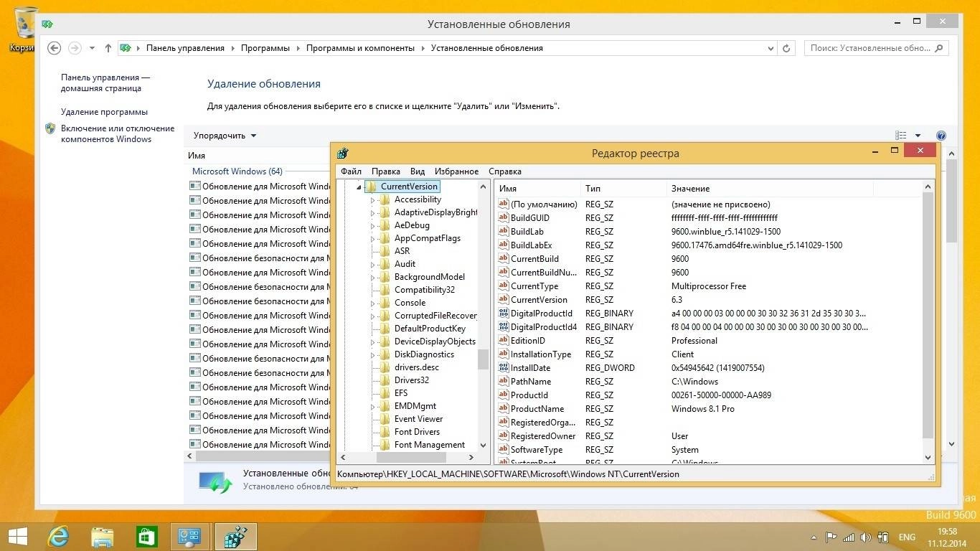Collapse the Microsoft Windows (64) updates group
The image size is (980, 551).
(x=237, y=171)
